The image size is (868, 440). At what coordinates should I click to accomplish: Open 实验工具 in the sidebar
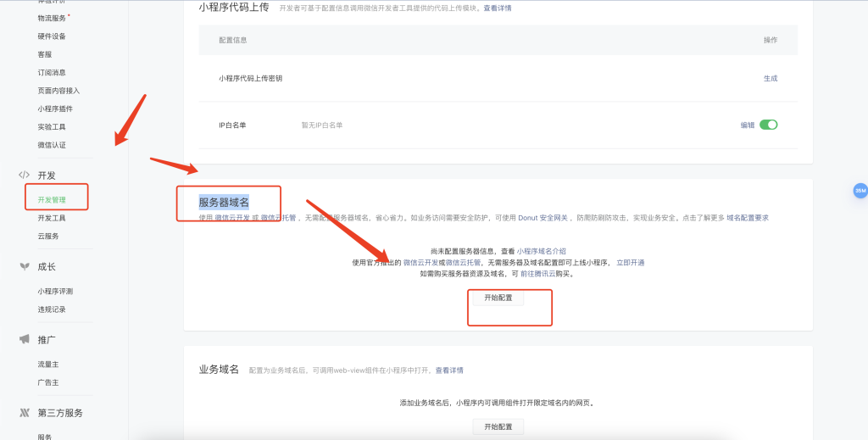52,126
